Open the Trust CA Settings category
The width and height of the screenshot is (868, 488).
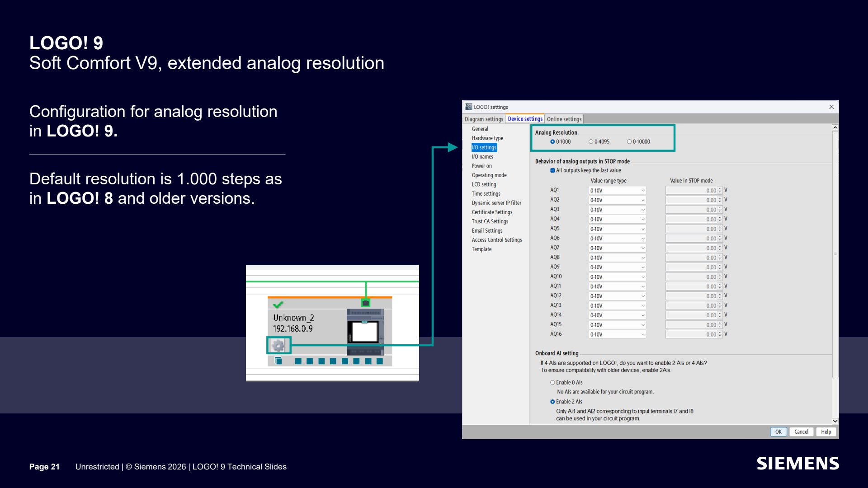[490, 221]
